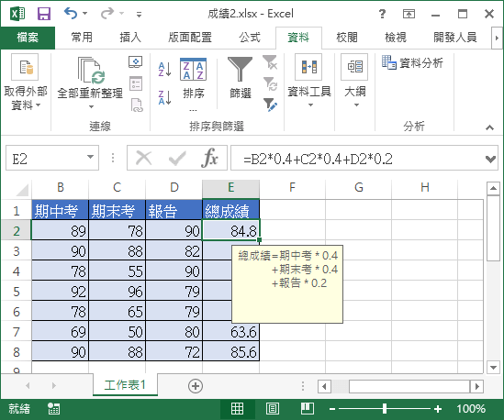Sort ascending A to Z
The width and height of the screenshot is (504, 420).
tap(165, 69)
